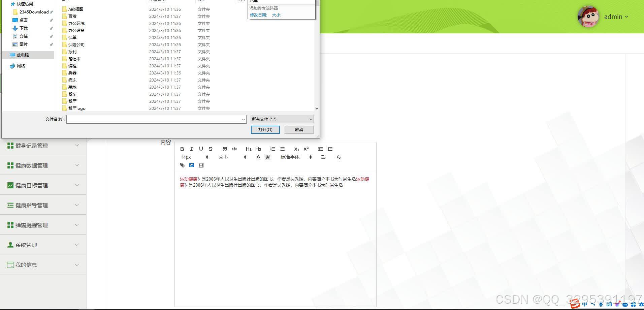
Task: Click the microphone icon in the tray
Action: point(601,305)
